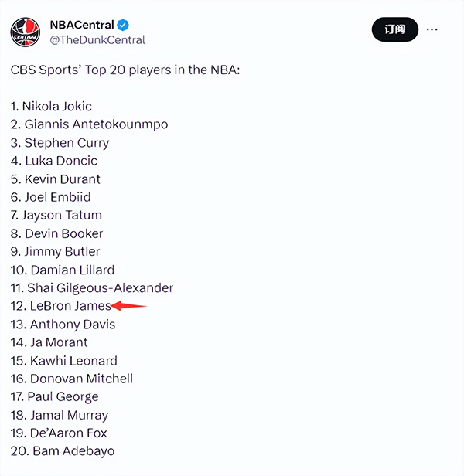Click the blue verified badge
This screenshot has width=464, height=476.
(x=123, y=25)
